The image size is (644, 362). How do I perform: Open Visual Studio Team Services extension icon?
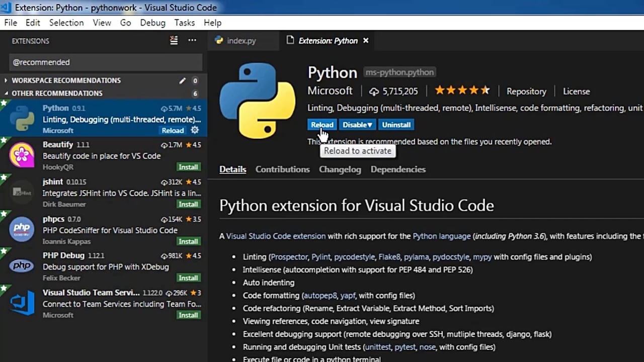tap(22, 303)
